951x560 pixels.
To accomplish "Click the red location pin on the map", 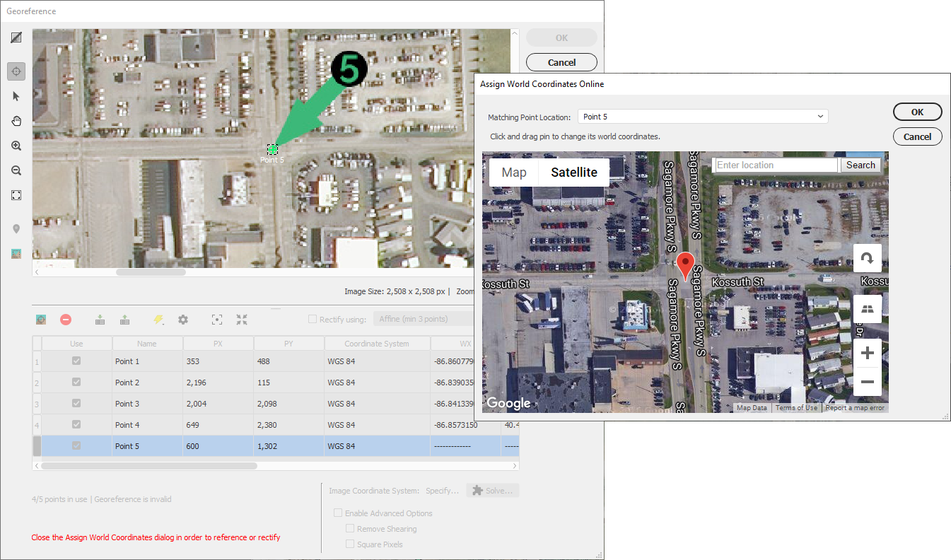I will pos(685,267).
